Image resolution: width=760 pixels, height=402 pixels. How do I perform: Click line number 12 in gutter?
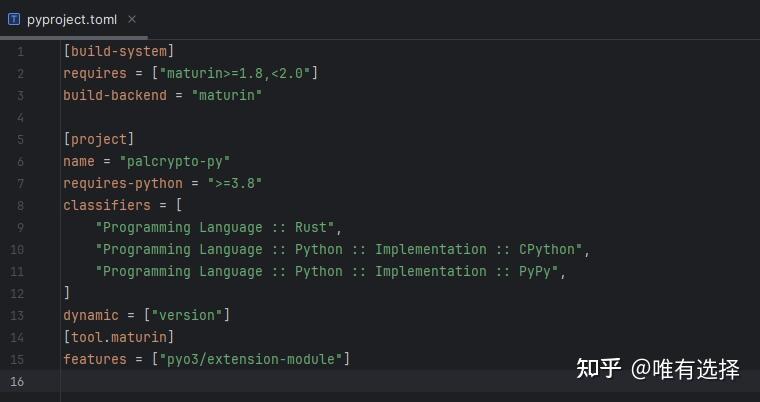[20, 293]
